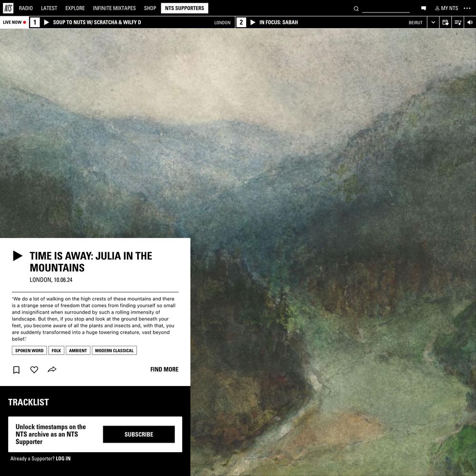Open the live tracklist music icon
476x476 pixels.
(x=458, y=22)
